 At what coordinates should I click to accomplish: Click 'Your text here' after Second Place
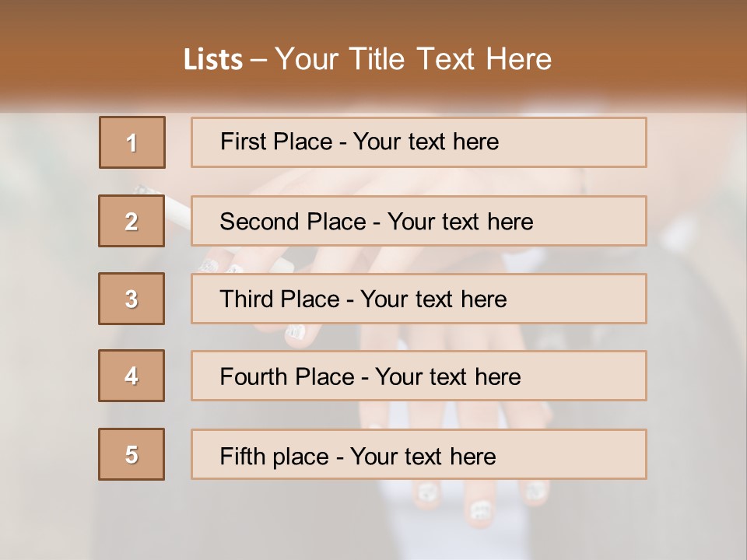(460, 222)
